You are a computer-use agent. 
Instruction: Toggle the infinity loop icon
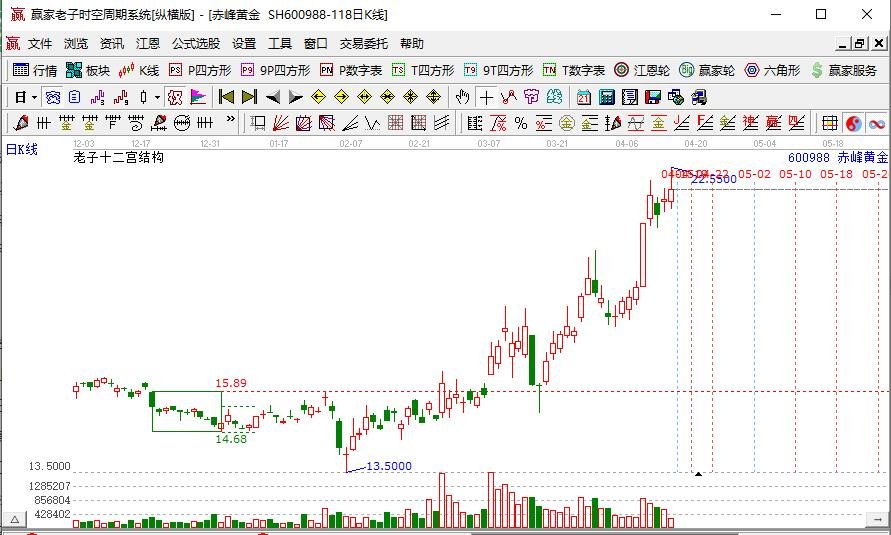[x=877, y=123]
